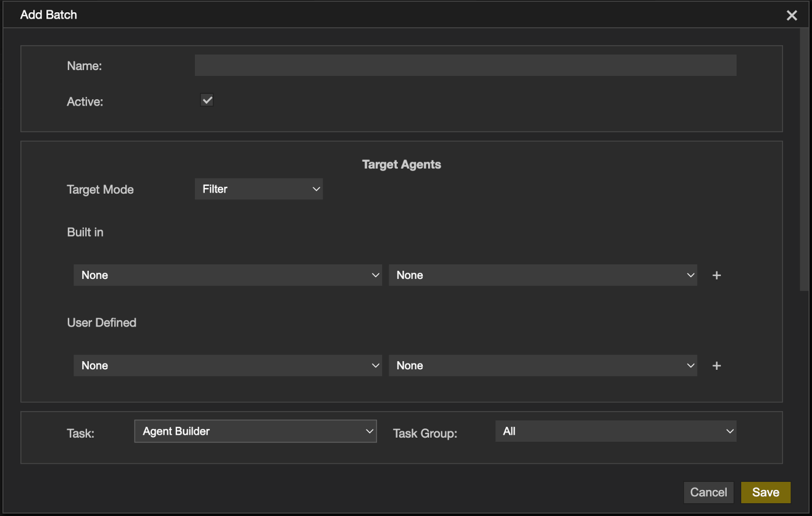Click the Add Batch title text

click(49, 15)
